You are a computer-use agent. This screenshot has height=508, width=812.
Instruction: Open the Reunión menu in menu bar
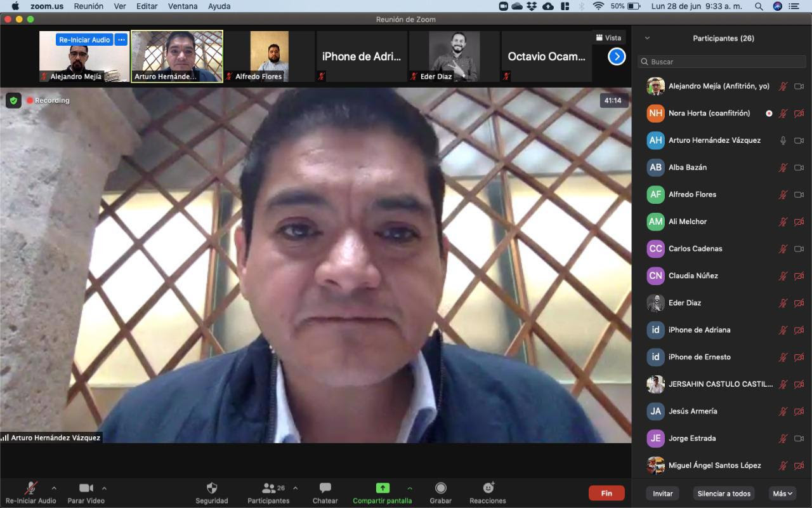tap(88, 6)
